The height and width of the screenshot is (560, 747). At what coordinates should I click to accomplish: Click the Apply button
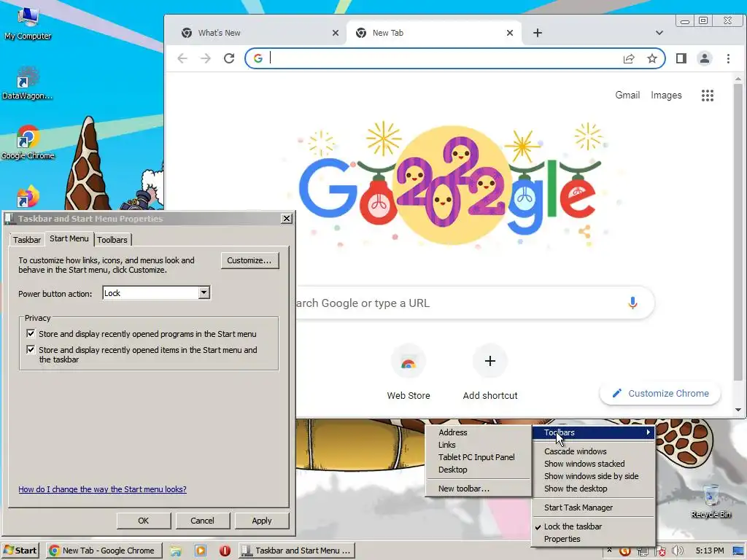(x=262, y=521)
